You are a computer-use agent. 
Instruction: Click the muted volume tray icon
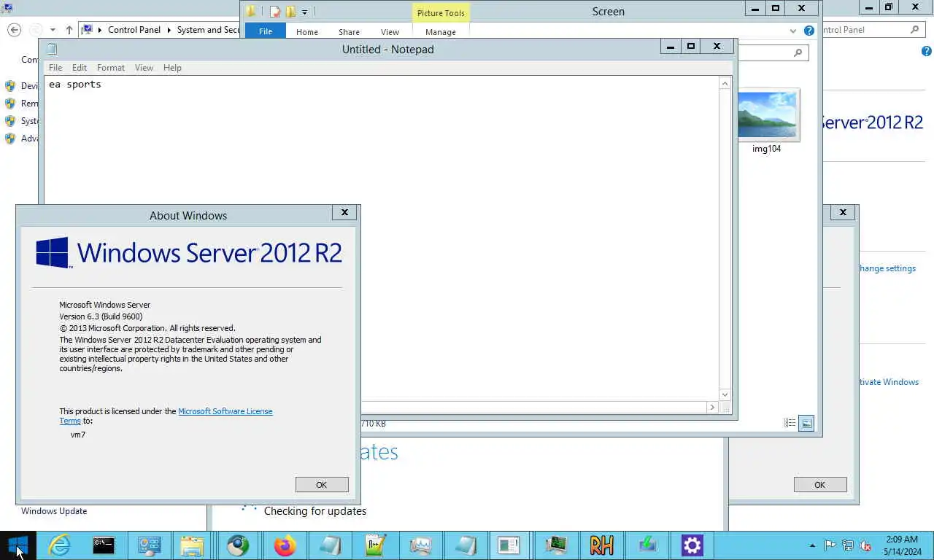point(865,545)
